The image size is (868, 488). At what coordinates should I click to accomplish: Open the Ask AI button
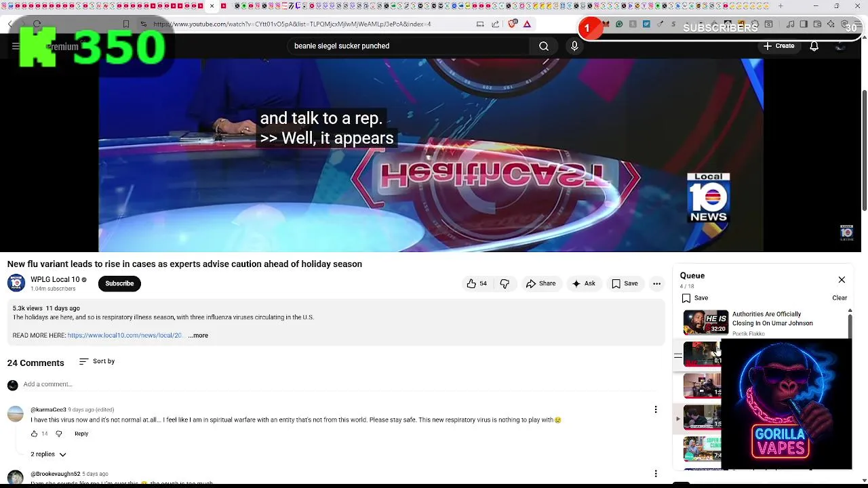pos(583,283)
